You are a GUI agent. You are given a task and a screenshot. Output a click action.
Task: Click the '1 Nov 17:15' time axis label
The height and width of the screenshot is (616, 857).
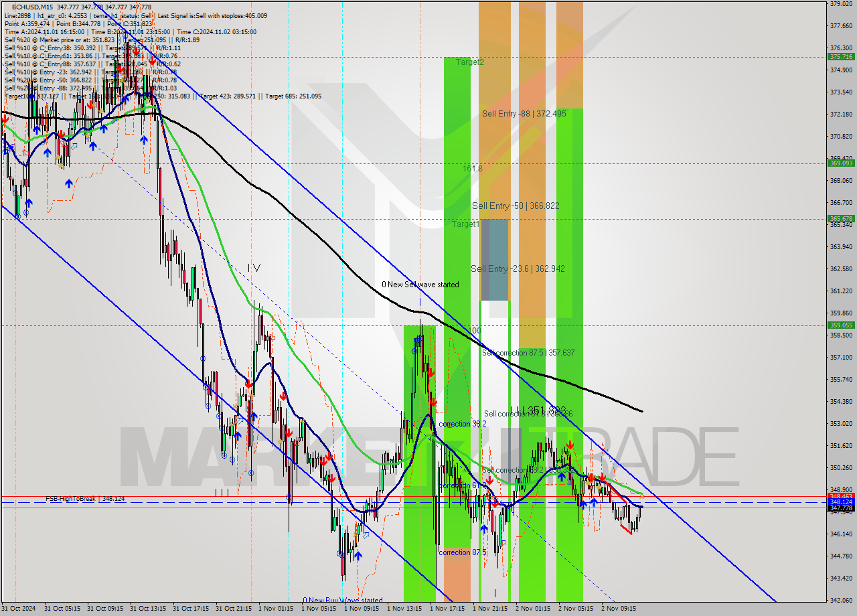pos(447,609)
